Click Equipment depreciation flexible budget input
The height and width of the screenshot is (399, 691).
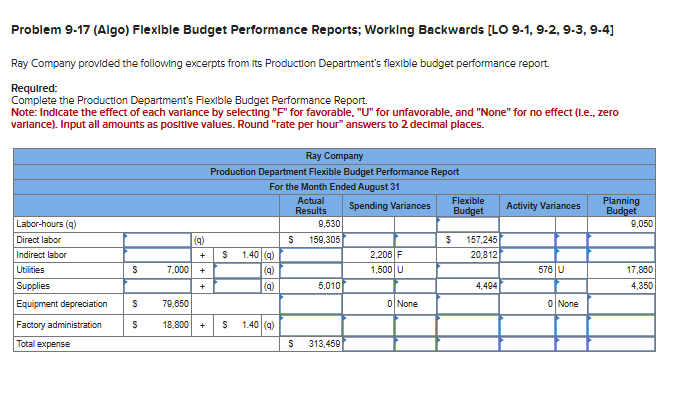[x=468, y=304]
